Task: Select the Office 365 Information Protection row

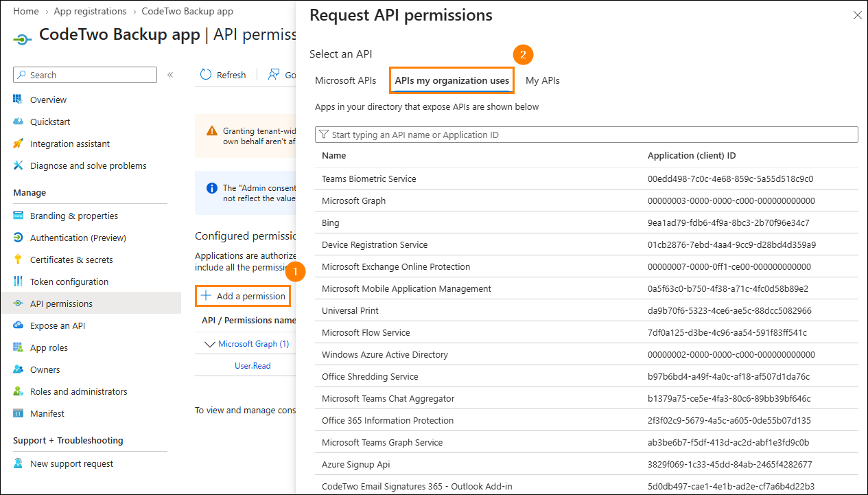Action: click(587, 420)
